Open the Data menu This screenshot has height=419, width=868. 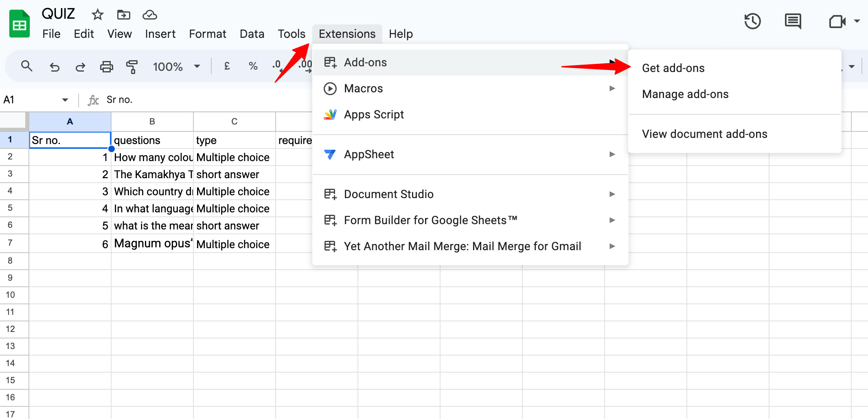252,34
